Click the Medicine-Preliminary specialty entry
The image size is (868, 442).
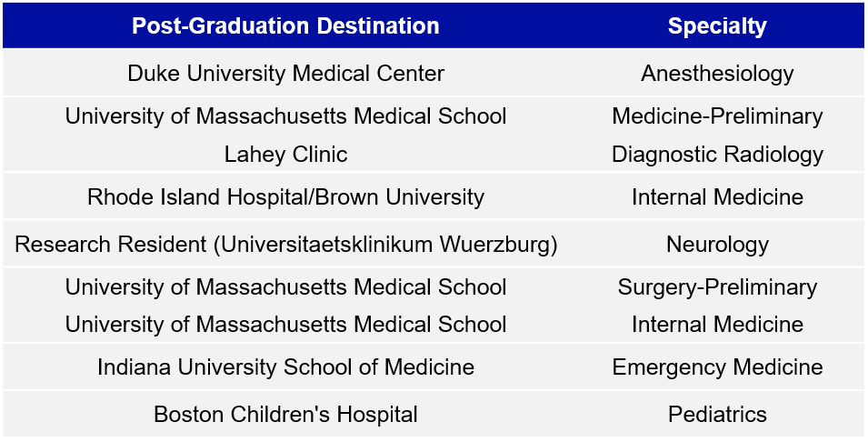click(x=717, y=116)
